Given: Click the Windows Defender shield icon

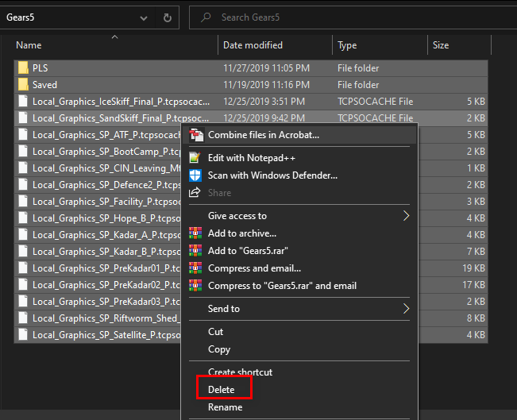Looking at the screenshot, I should point(195,175).
